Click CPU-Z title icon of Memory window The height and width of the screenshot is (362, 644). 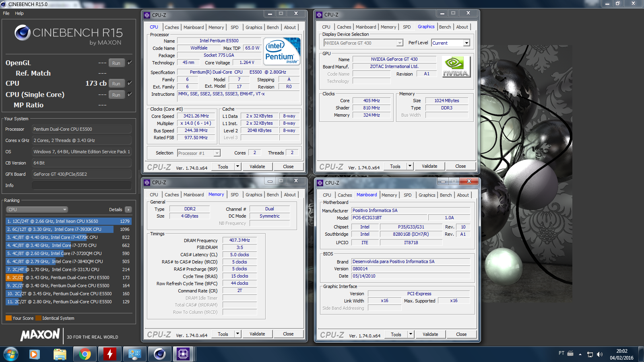[x=147, y=183]
